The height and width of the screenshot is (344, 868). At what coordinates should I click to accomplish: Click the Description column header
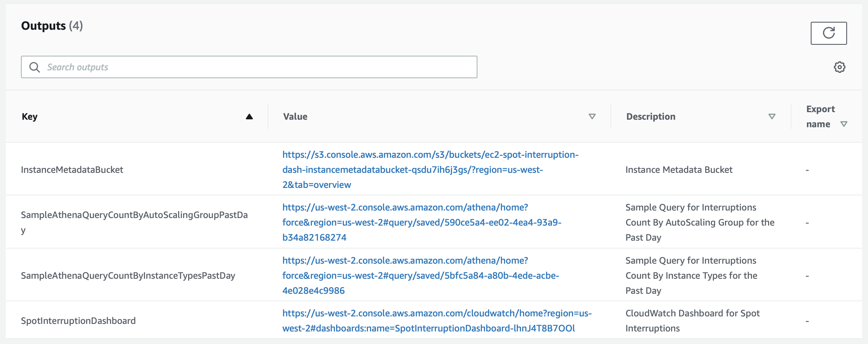click(651, 116)
